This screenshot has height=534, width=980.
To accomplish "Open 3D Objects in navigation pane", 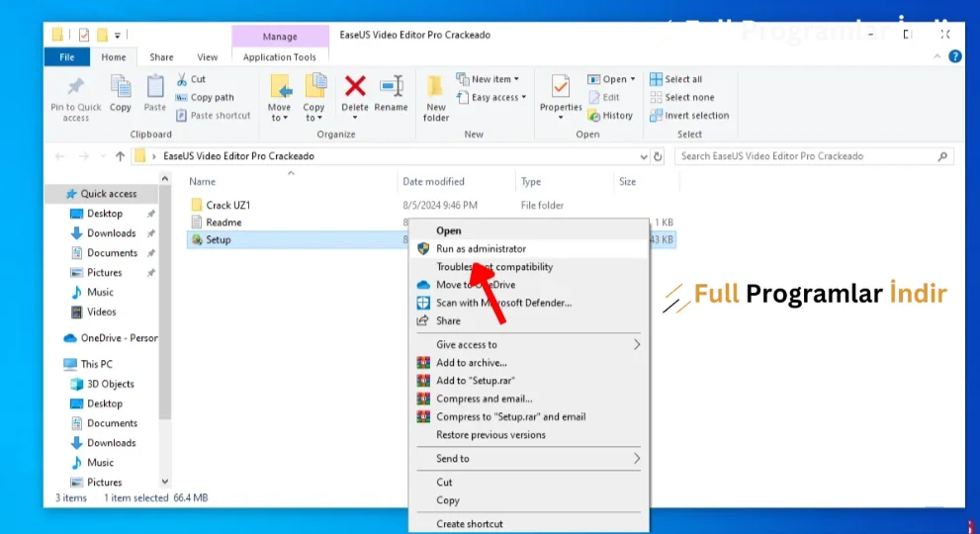I will point(104,384).
